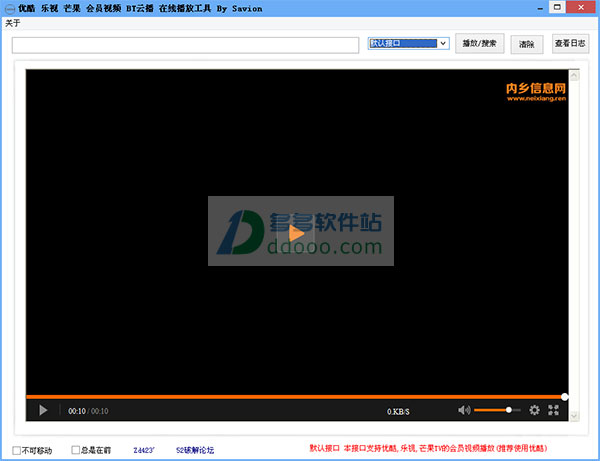Click the scrollbar up arrow beside video
The width and height of the screenshot is (600, 461).
pos(574,76)
